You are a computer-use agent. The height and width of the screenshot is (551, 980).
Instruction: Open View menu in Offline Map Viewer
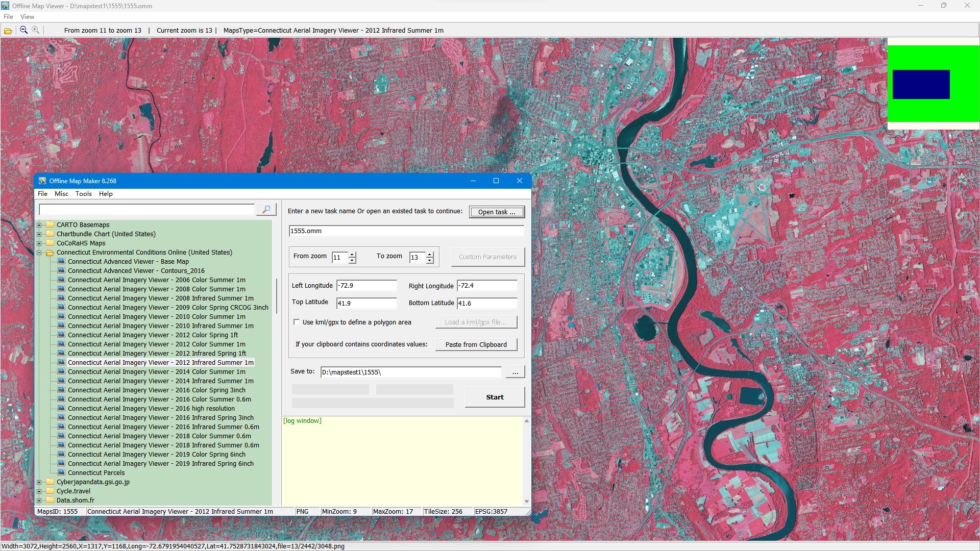[27, 17]
